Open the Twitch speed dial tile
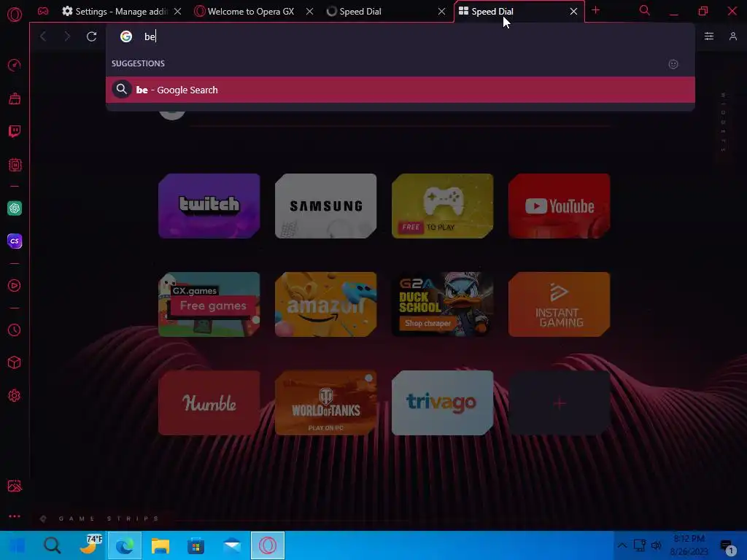Image resolution: width=747 pixels, height=560 pixels. point(209,206)
